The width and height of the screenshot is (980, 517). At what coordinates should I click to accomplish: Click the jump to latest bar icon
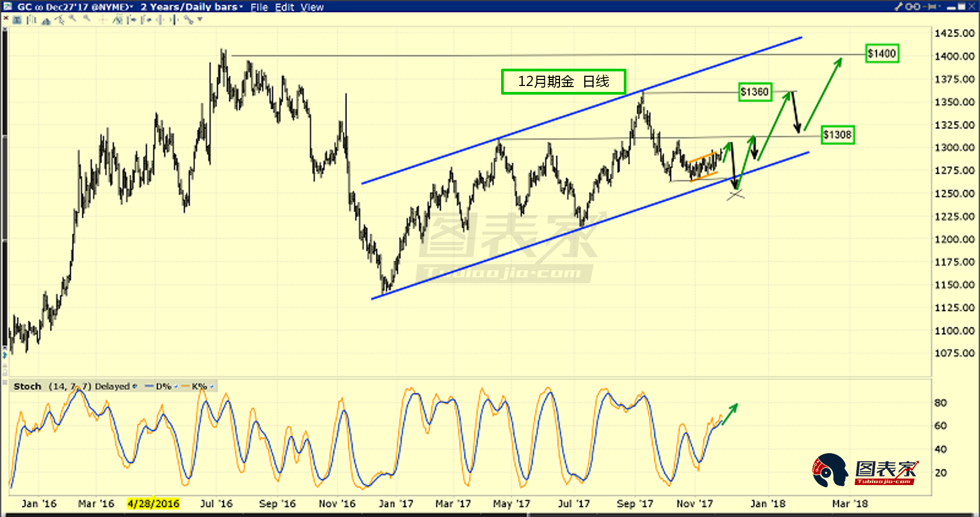coord(174,20)
